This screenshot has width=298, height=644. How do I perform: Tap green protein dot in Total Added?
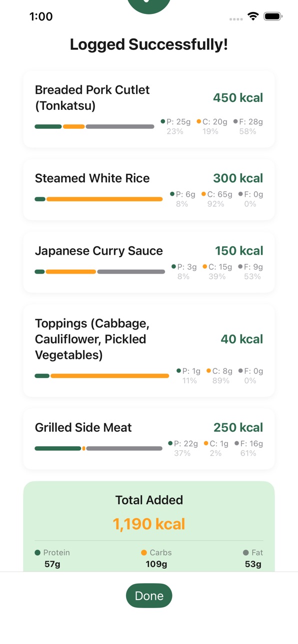pos(37,553)
